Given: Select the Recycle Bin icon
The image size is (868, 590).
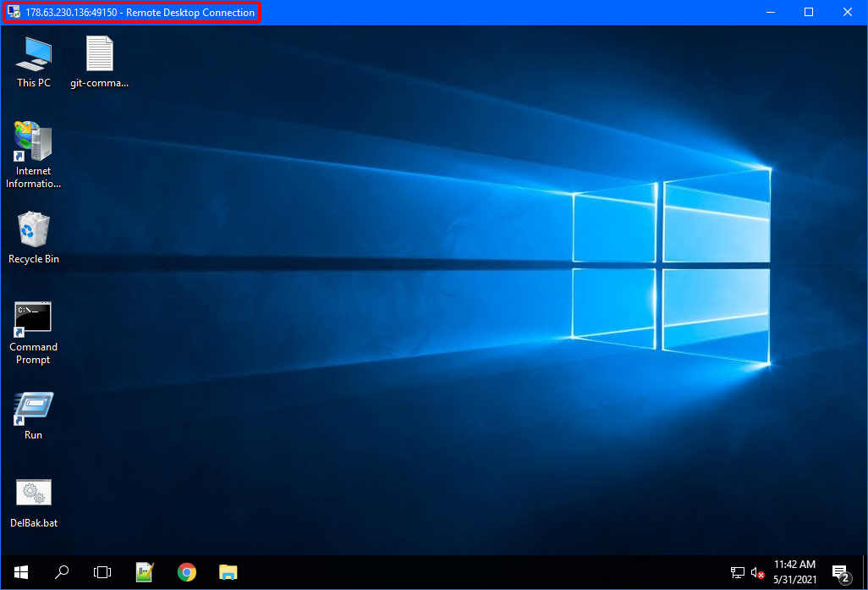Looking at the screenshot, I should point(34,238).
